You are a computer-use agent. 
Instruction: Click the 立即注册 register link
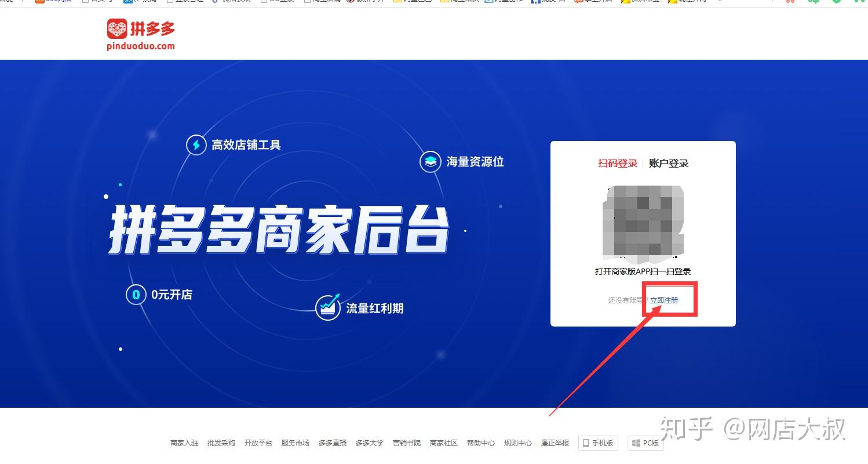click(x=664, y=300)
